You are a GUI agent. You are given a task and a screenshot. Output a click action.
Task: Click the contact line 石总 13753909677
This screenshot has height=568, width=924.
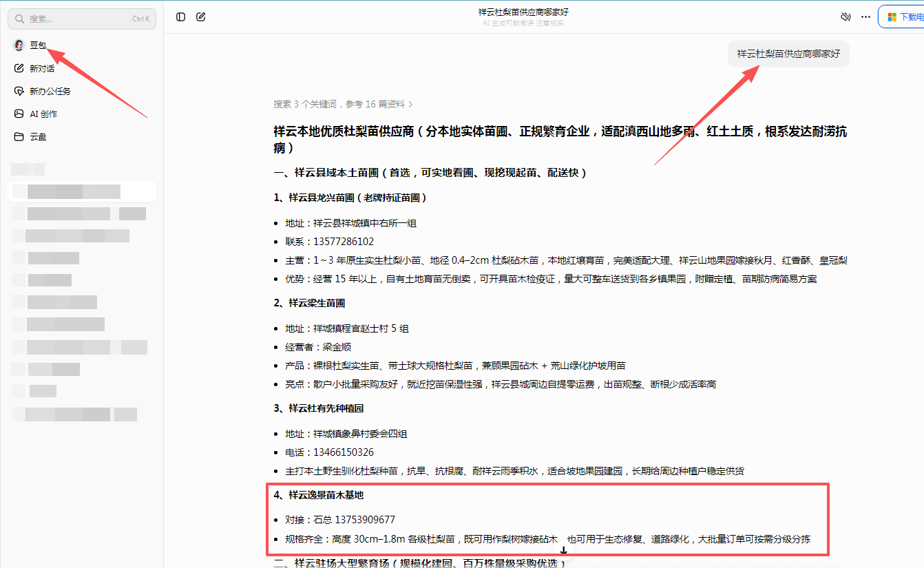pos(355,520)
